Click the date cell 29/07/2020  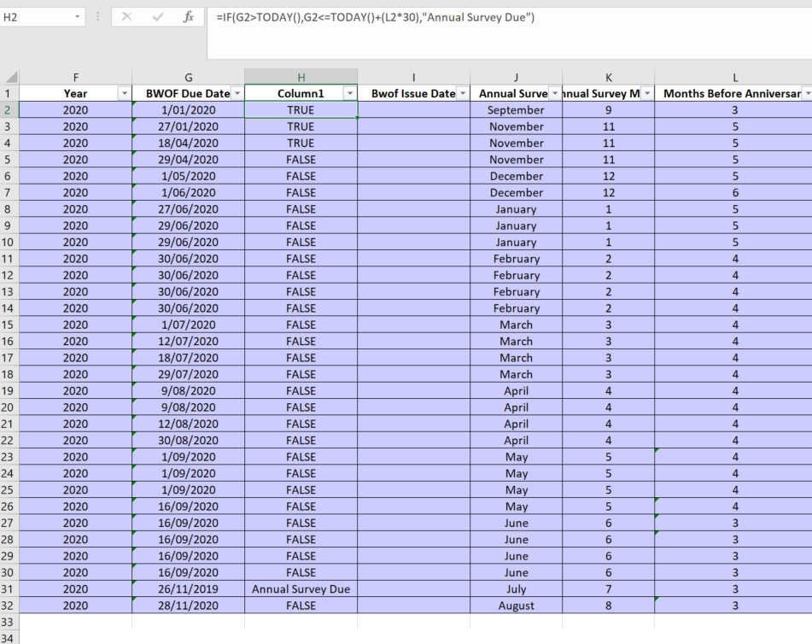coord(189,374)
